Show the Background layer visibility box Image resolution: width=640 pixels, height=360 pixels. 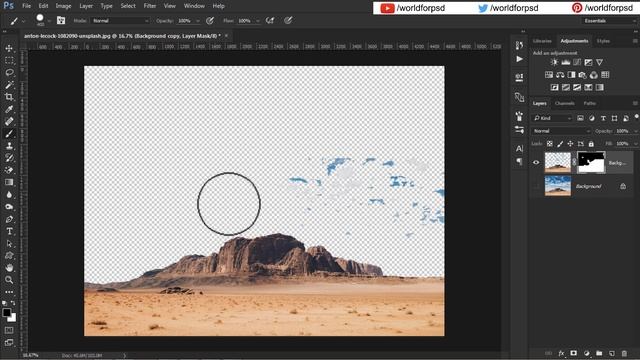[536, 186]
